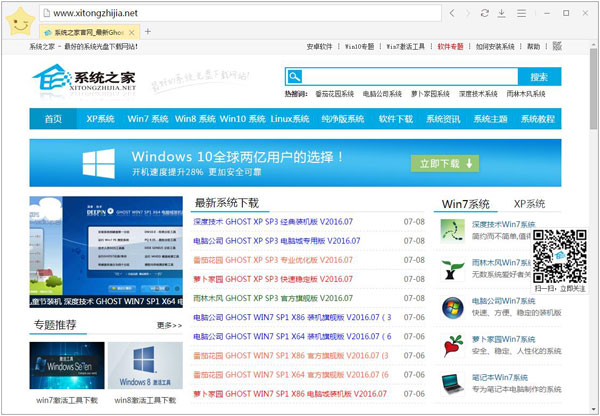The image size is (600, 416).
Task: Click hot keyword 萝卜家园系统
Action: [430, 94]
